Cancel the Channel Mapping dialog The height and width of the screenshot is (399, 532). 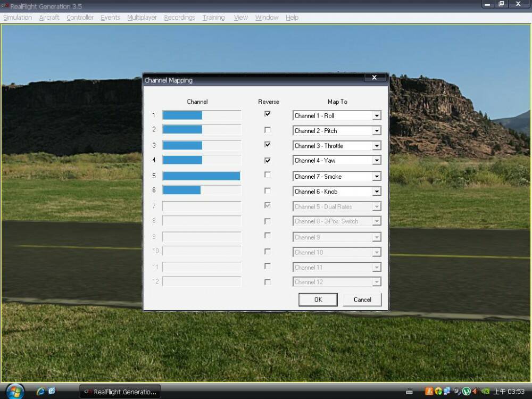tap(362, 300)
